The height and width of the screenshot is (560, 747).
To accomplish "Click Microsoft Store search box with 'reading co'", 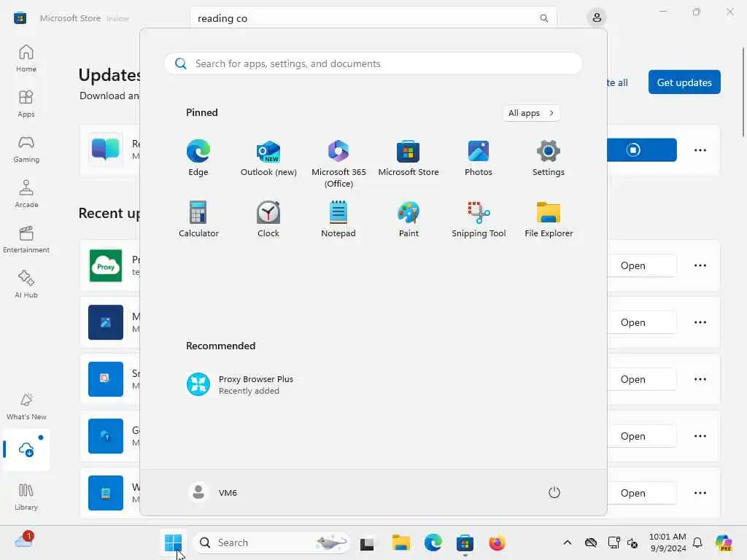I will coord(373,18).
